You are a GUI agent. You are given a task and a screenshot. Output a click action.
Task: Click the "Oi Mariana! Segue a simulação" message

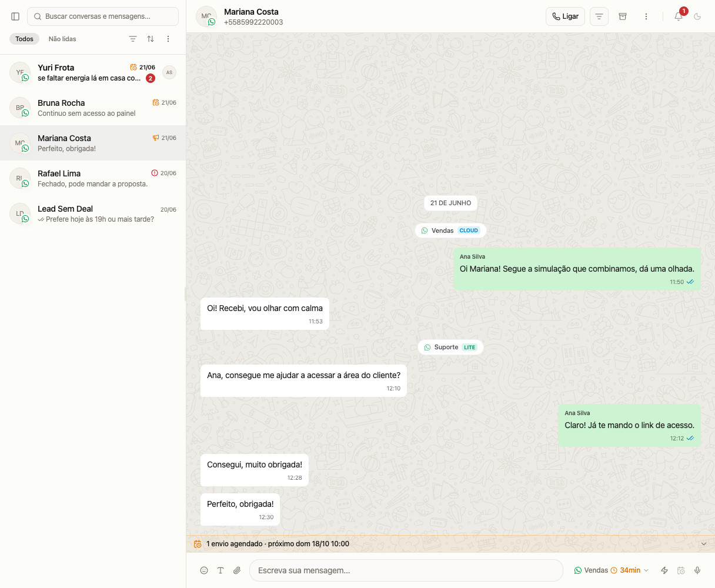click(x=577, y=269)
